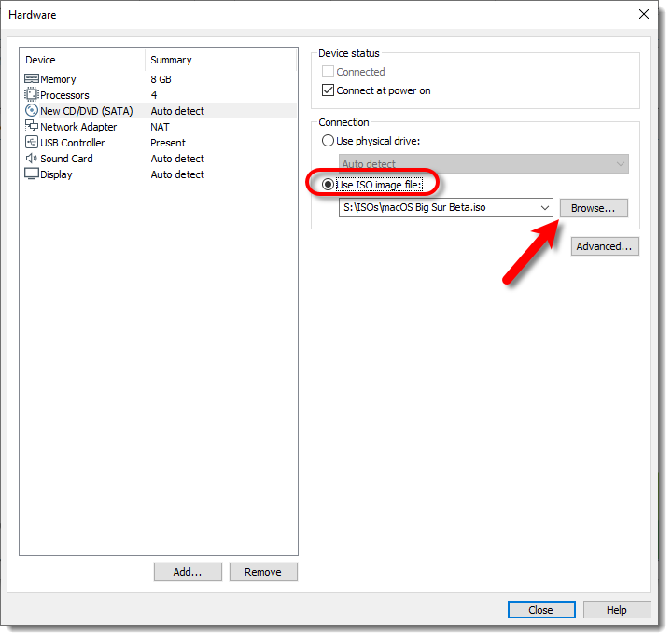Click the Sound Card speaker icon
The image size is (672, 639).
(31, 159)
